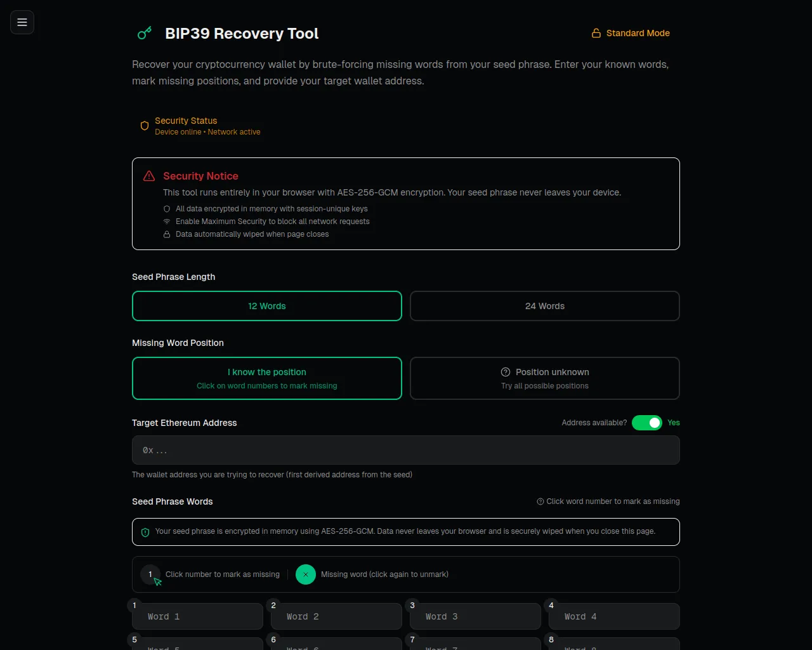Choose the 'Position unknown' option
812x650 pixels.
pyautogui.click(x=545, y=378)
